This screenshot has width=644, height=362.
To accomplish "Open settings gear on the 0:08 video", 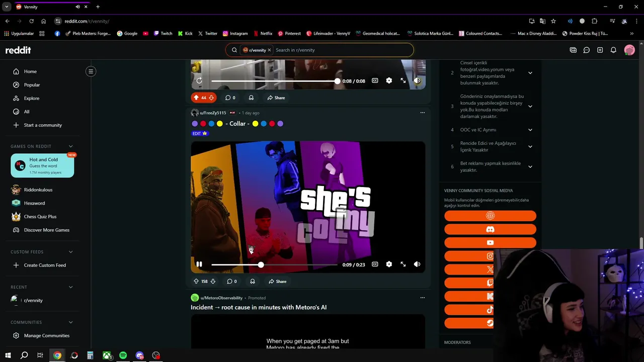I will point(389,80).
